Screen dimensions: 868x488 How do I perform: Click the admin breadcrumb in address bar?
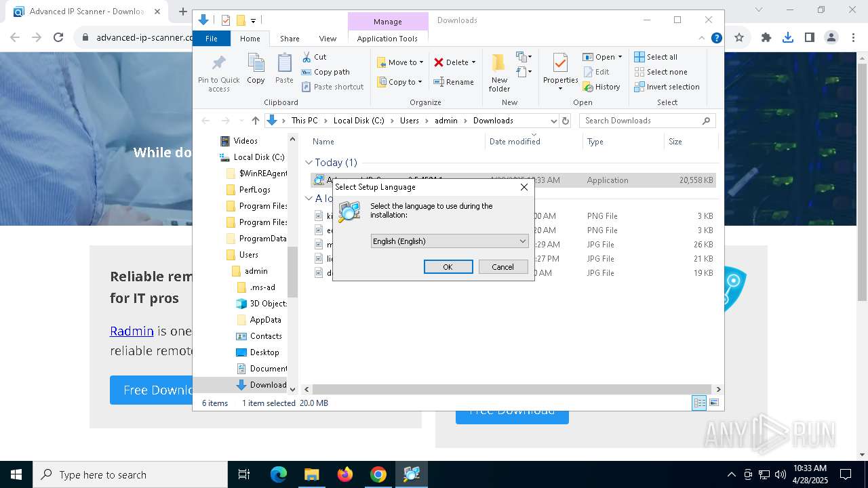446,121
